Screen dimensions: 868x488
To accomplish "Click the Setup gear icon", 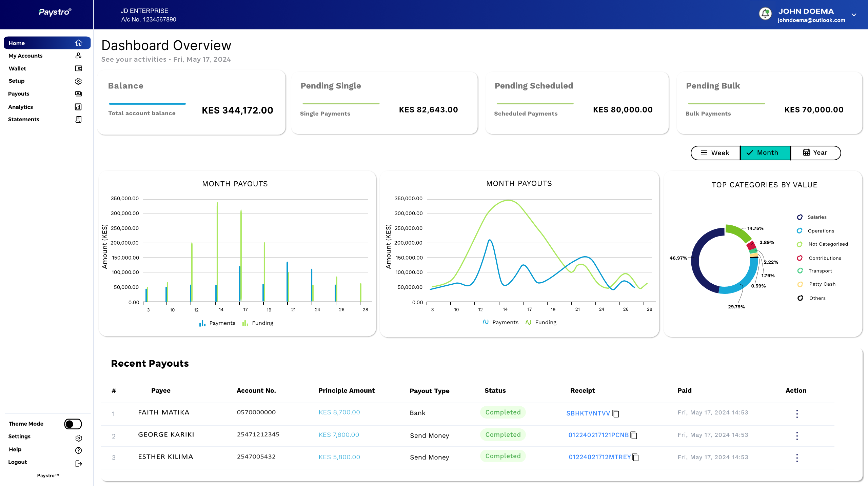I will [78, 81].
